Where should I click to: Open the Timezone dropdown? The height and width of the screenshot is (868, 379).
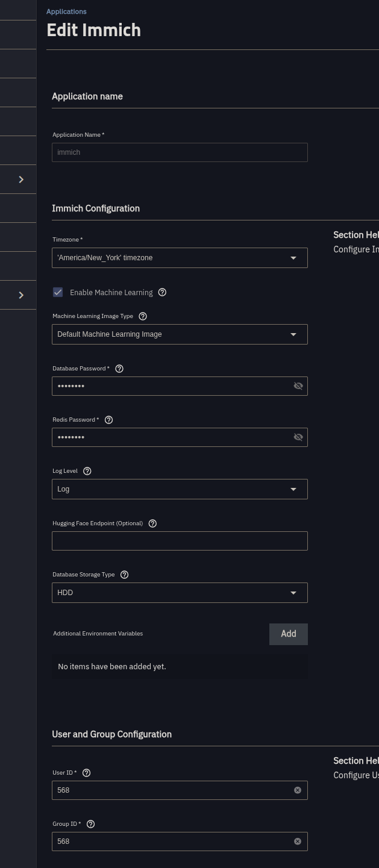coord(180,258)
